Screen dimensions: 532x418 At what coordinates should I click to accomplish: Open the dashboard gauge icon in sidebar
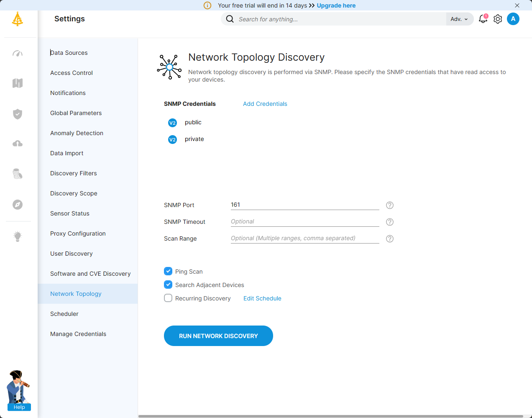(x=18, y=53)
